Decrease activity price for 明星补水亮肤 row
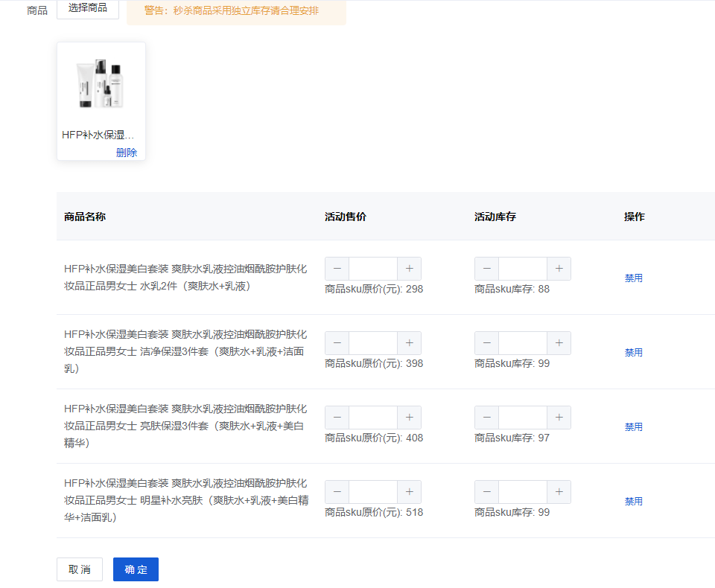 point(337,492)
